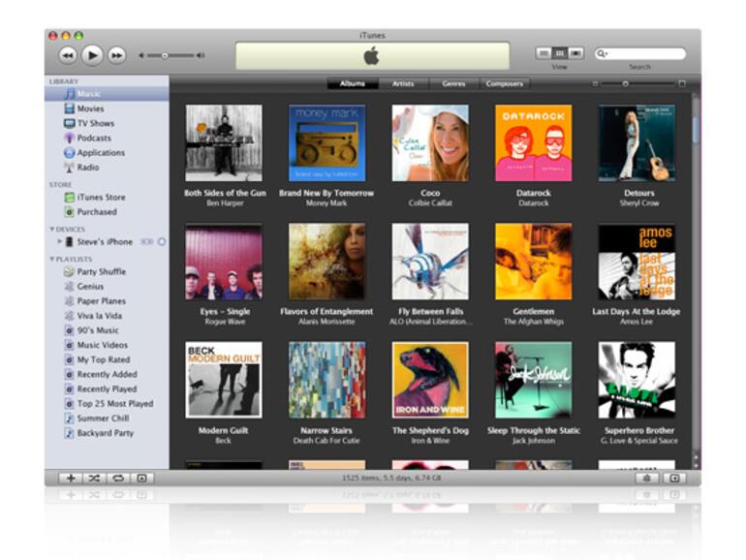Viewport: 746px width, 560px height.
Task: Toggle shuffle button in bottom bar
Action: coord(94,479)
